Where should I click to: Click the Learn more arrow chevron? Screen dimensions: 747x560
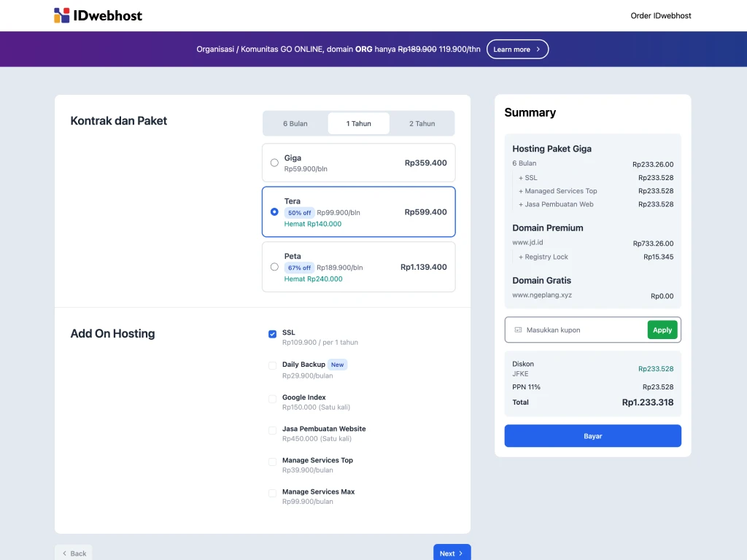point(538,50)
